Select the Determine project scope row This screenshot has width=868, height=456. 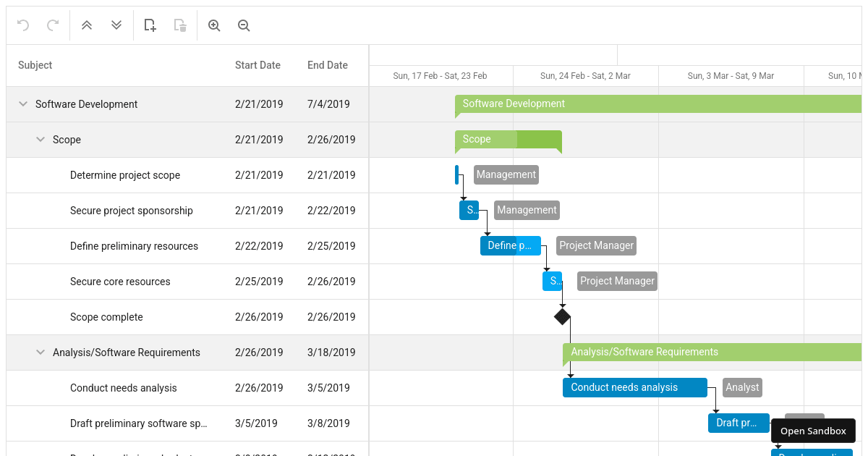[187, 175]
